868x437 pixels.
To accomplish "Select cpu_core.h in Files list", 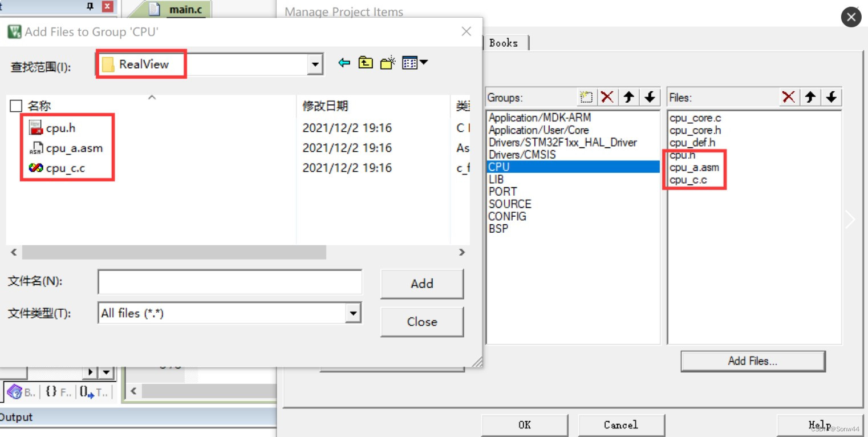I will 695,131.
